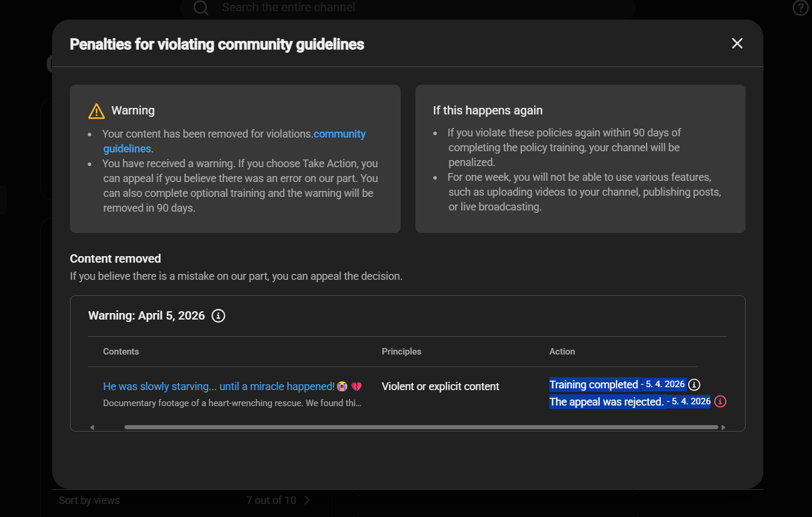Click the 'Sort by views' label
This screenshot has width=812, height=517.
(x=89, y=500)
